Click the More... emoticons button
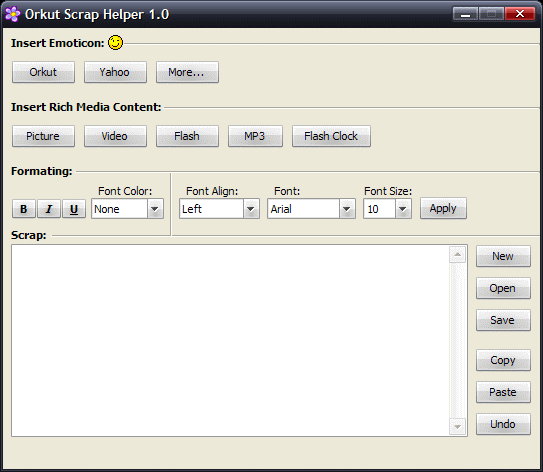Screen dimensions: 543x472 187,72
